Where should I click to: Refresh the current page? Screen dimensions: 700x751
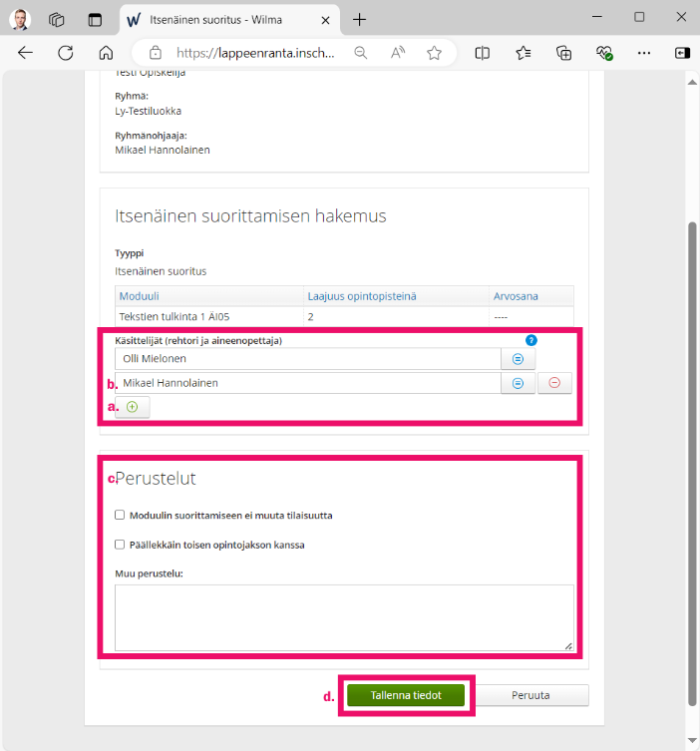click(x=66, y=53)
